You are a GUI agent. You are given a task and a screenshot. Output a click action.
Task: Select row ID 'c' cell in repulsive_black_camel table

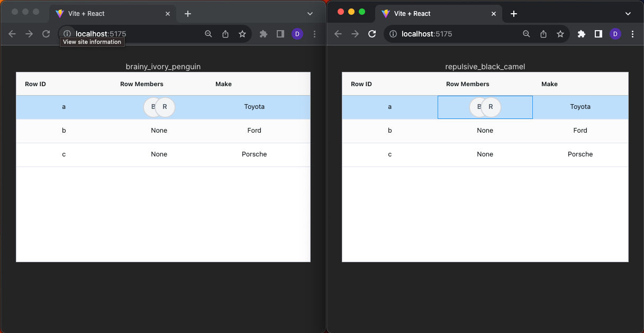(390, 155)
